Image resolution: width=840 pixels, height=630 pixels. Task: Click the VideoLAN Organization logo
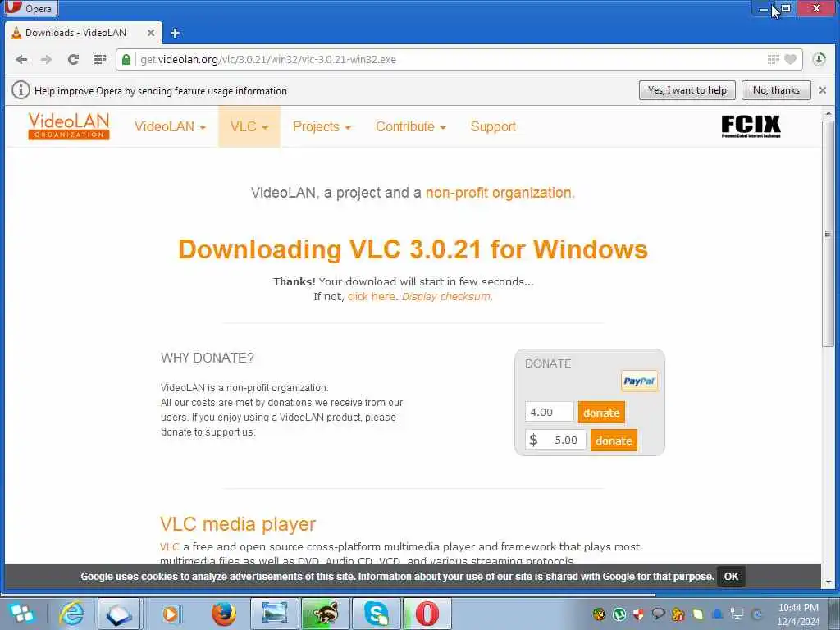coord(69,126)
